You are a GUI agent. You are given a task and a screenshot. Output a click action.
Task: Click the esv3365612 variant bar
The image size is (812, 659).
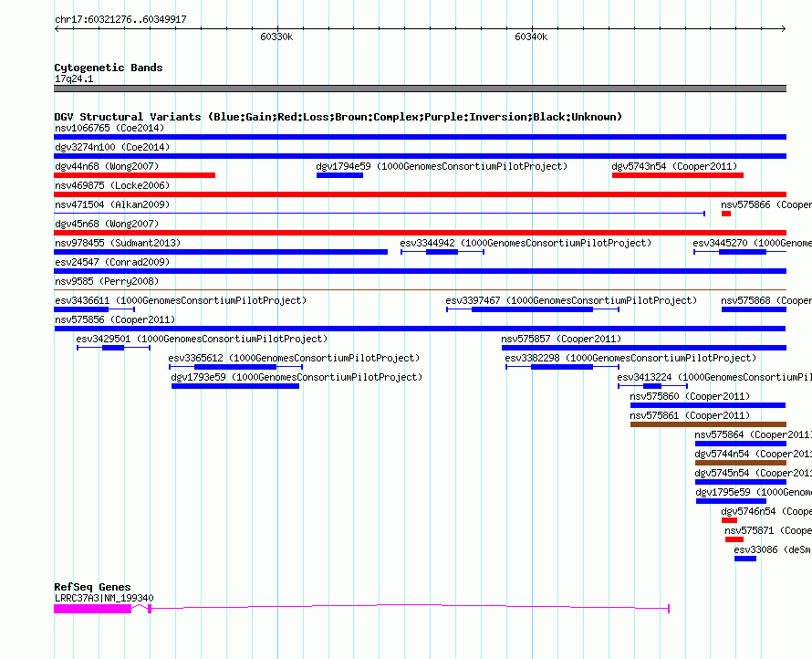point(236,367)
